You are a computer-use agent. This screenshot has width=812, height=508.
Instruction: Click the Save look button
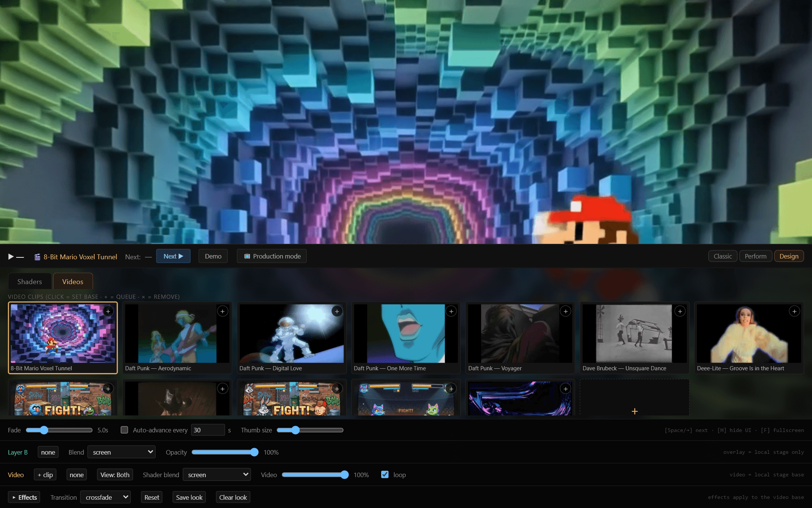coord(189,497)
